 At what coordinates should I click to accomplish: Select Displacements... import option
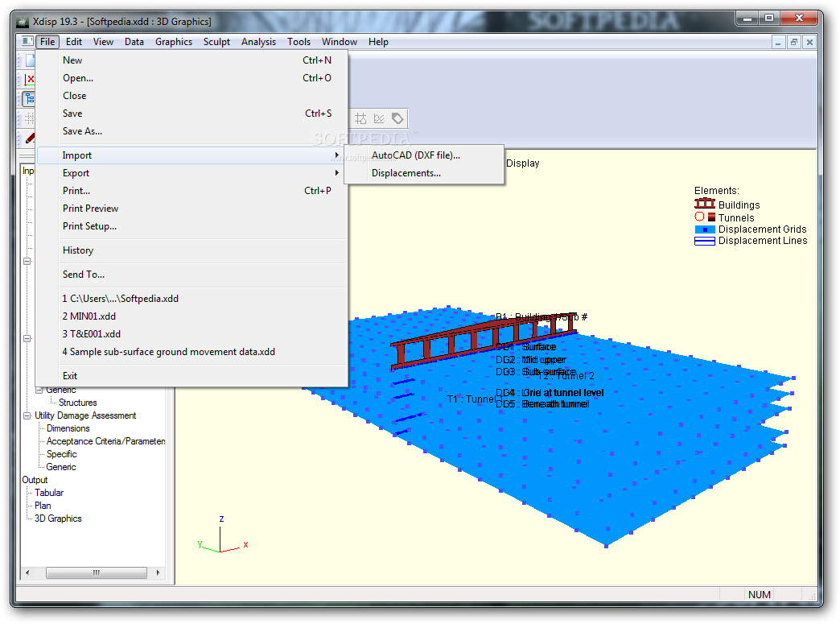click(424, 172)
